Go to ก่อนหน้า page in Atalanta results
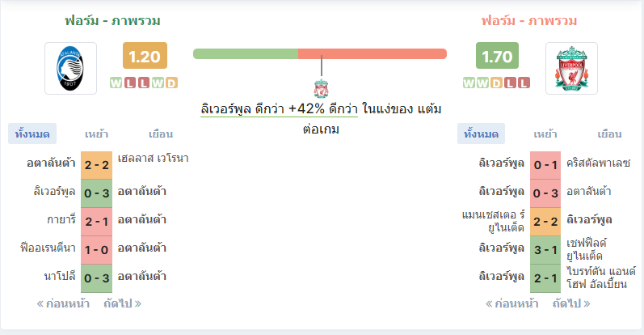 click(x=63, y=303)
